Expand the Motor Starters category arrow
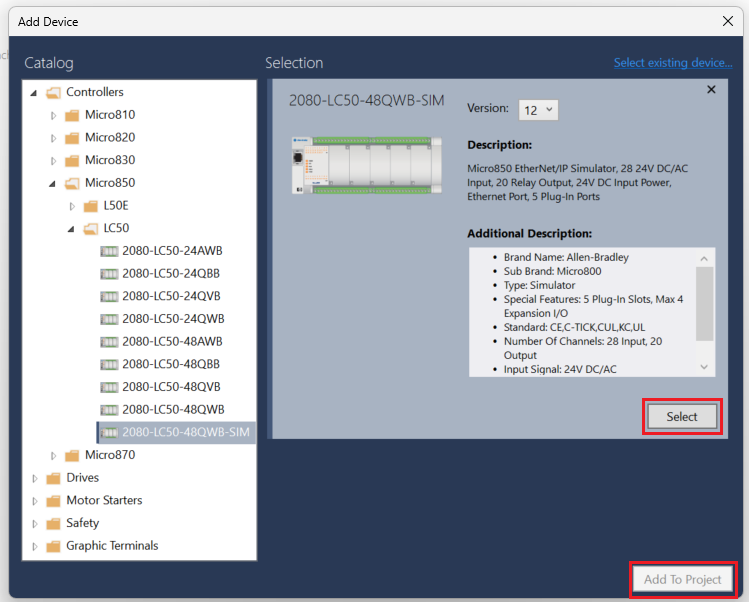The image size is (749, 602). 34,501
